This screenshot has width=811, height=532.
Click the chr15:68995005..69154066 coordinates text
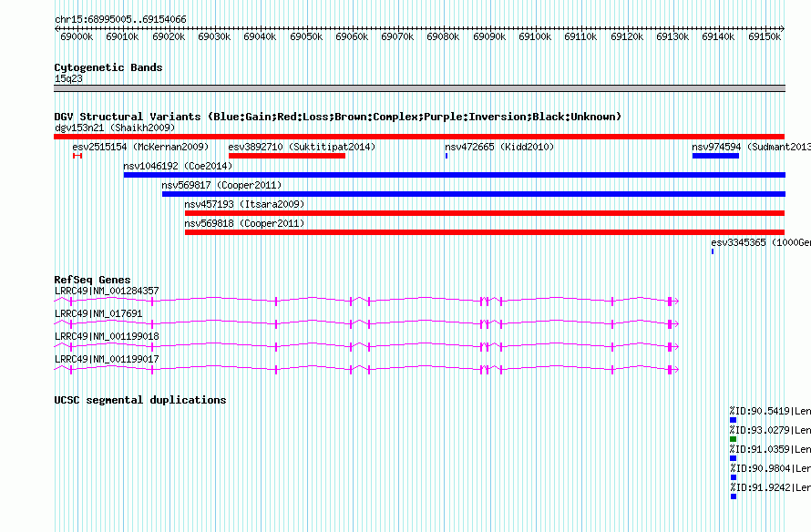pyautogui.click(x=120, y=19)
